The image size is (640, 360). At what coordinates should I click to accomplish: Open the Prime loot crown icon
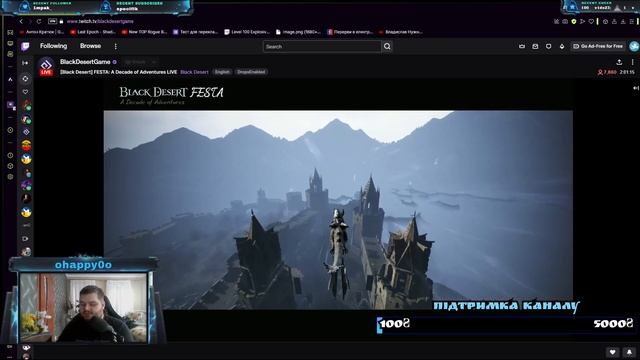tap(522, 47)
